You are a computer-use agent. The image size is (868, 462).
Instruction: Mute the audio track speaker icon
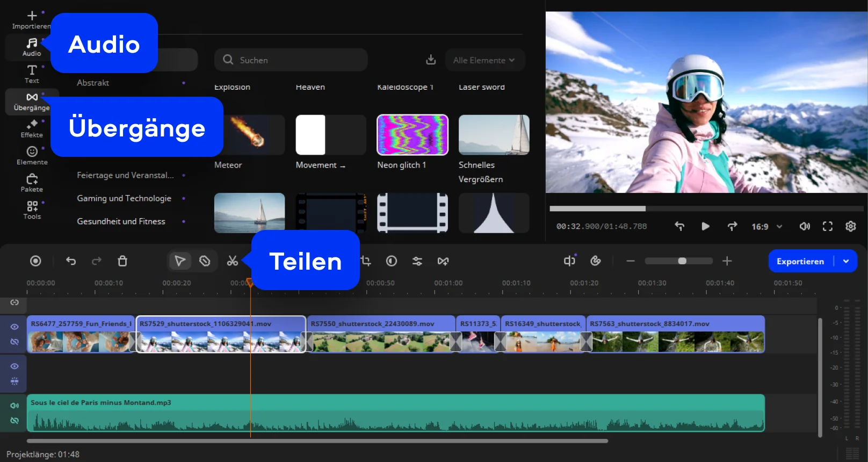[x=15, y=406]
